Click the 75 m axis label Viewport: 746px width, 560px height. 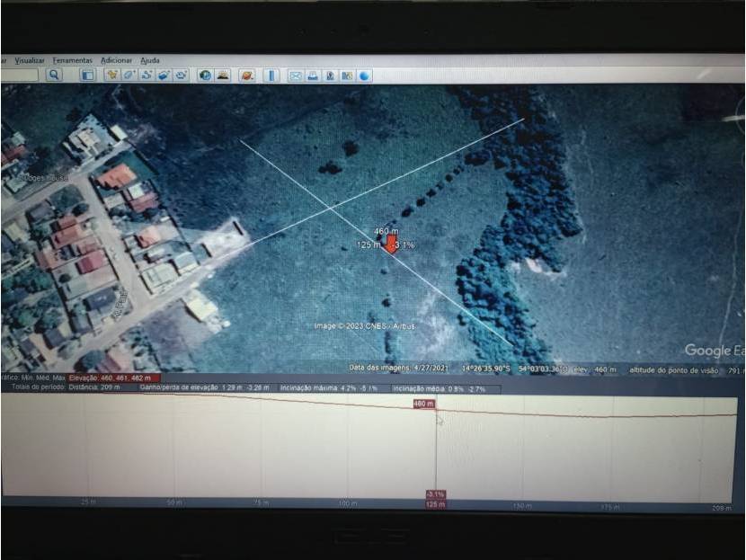coord(262,502)
